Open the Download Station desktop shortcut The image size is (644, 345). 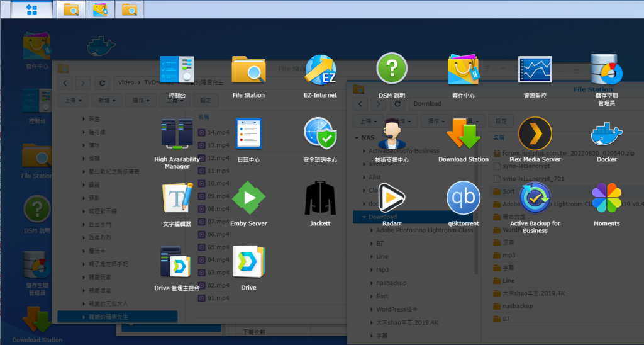tap(37, 320)
